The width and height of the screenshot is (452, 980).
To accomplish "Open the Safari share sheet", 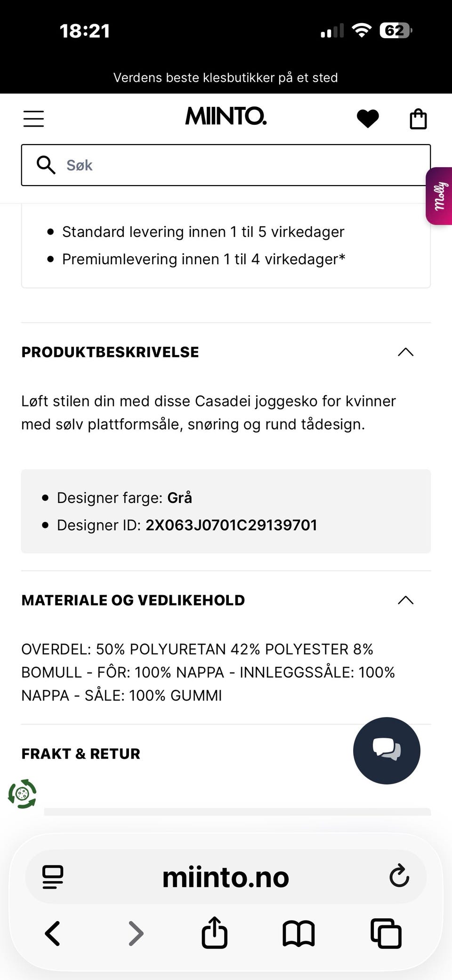I will tap(215, 934).
